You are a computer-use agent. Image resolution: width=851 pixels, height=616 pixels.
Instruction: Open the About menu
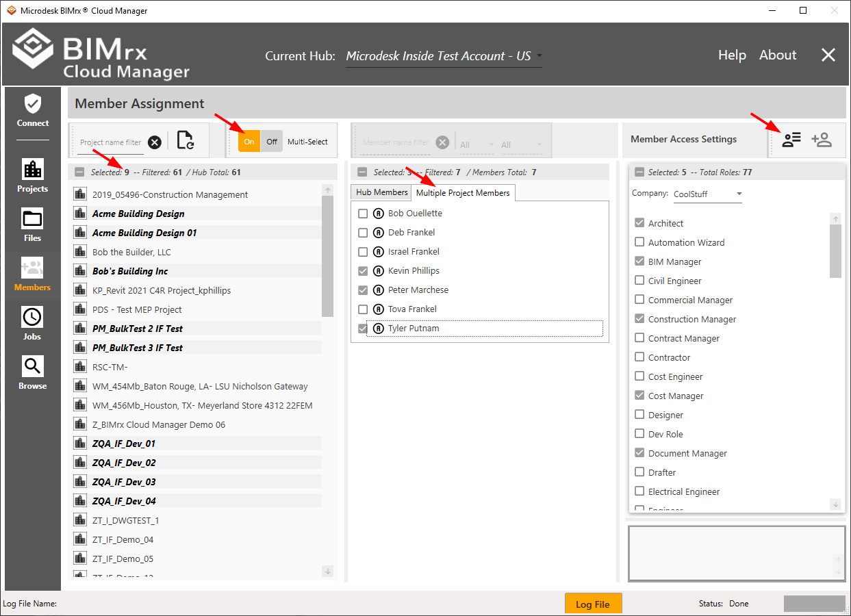click(778, 55)
